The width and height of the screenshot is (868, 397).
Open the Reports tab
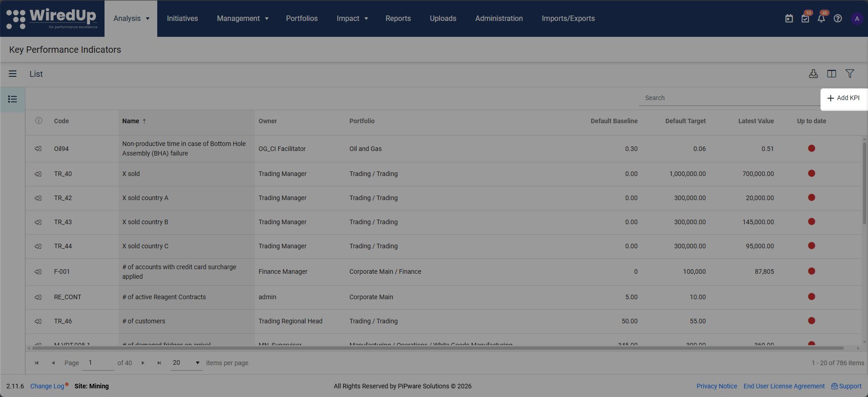pyautogui.click(x=398, y=19)
